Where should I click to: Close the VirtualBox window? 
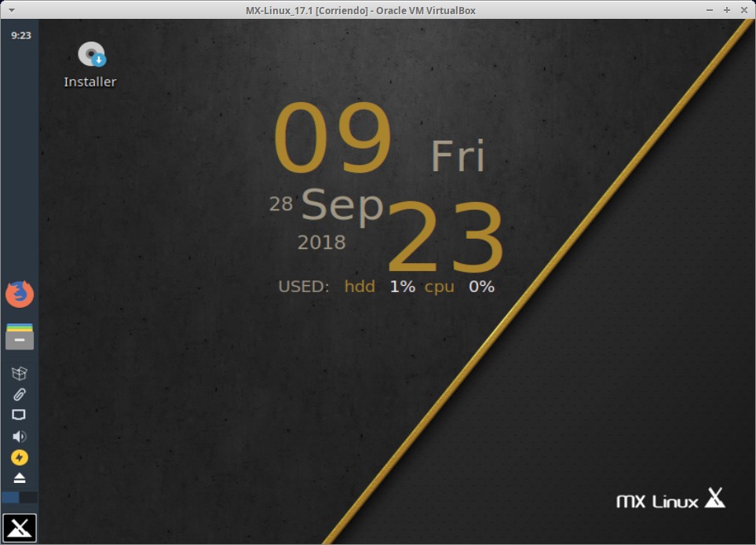point(744,10)
